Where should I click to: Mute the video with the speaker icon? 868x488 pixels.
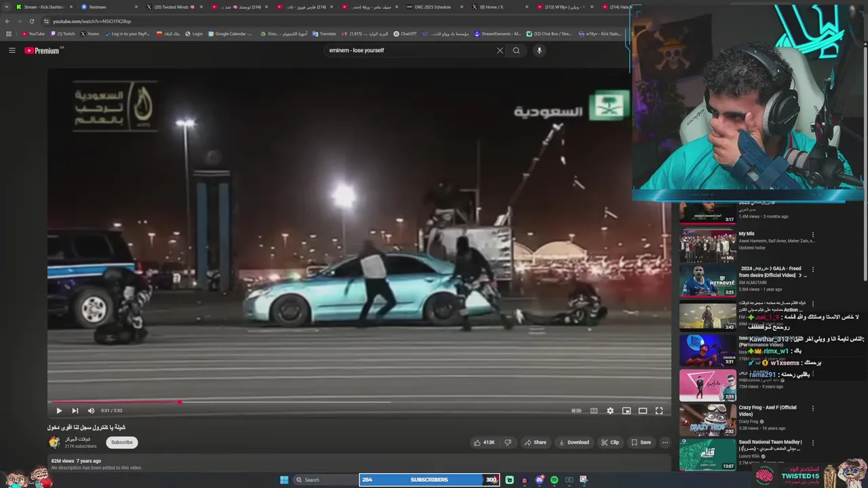(x=91, y=411)
